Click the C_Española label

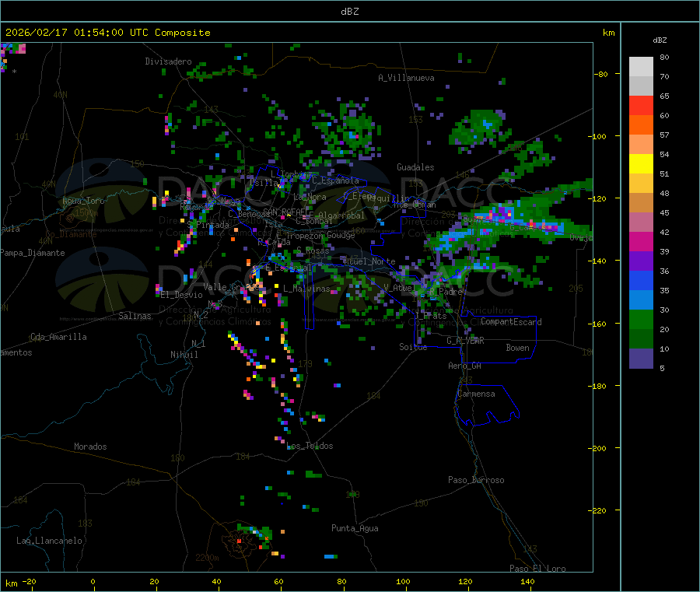coord(335,180)
